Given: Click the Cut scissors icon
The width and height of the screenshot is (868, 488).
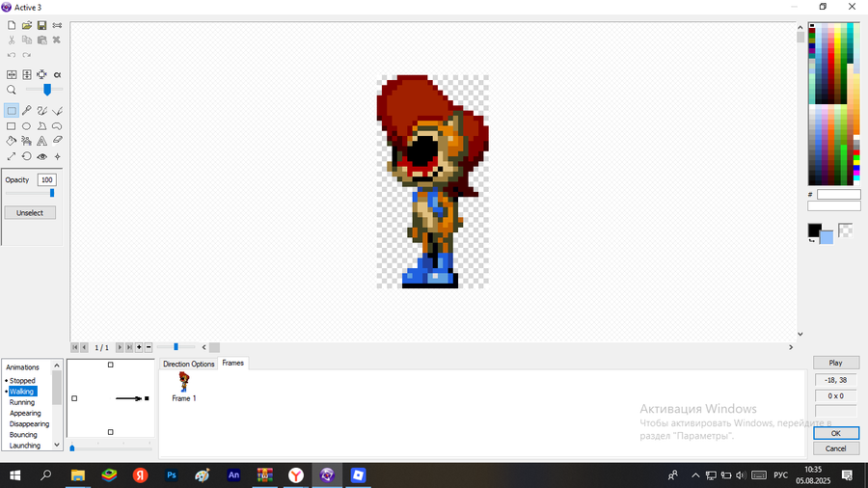Looking at the screenshot, I should (x=11, y=40).
